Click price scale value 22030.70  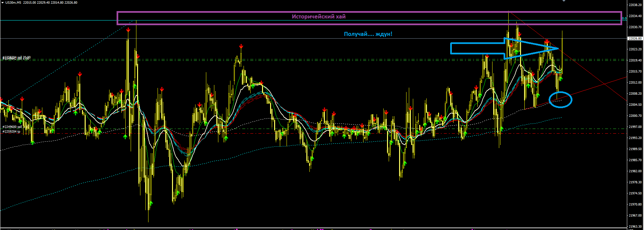click(x=635, y=27)
